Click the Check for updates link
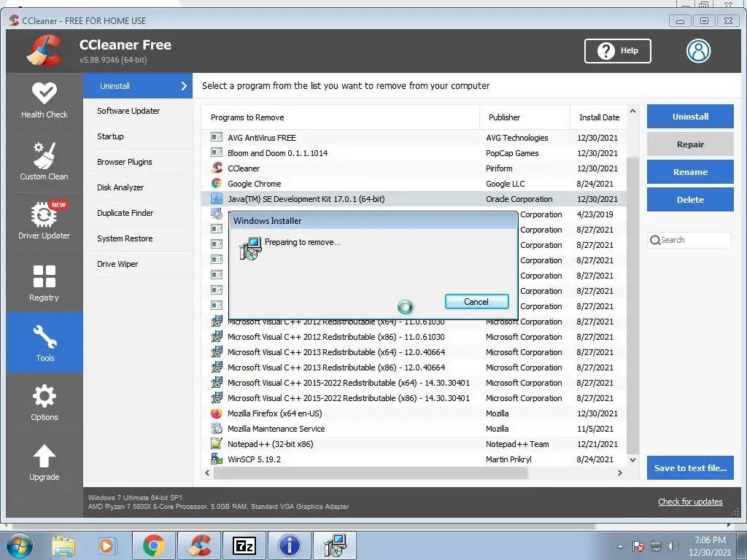The image size is (747, 560). 690,502
